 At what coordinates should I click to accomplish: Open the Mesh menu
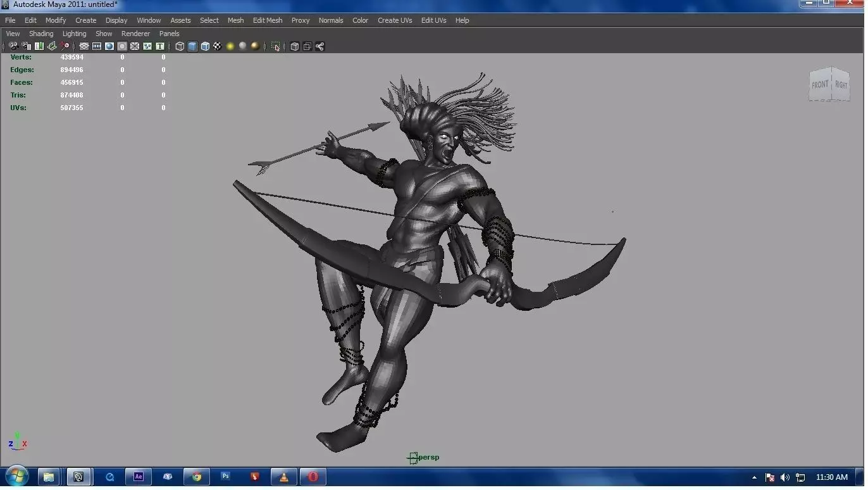(x=235, y=20)
